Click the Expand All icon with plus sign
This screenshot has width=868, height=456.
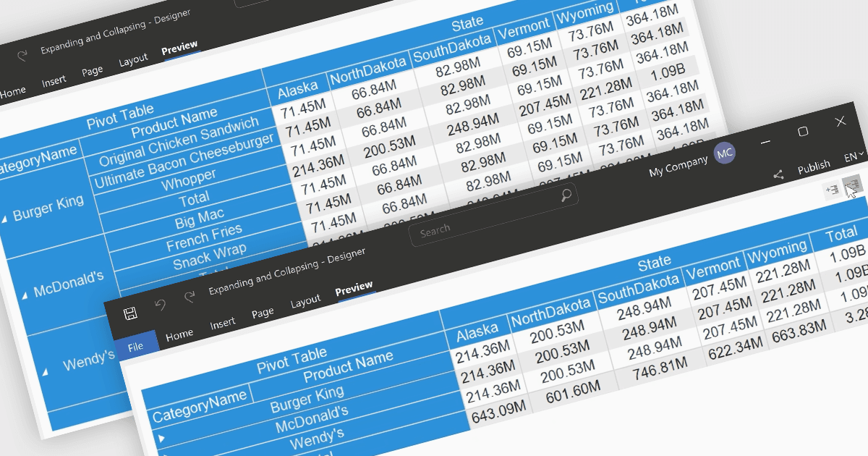tap(831, 190)
